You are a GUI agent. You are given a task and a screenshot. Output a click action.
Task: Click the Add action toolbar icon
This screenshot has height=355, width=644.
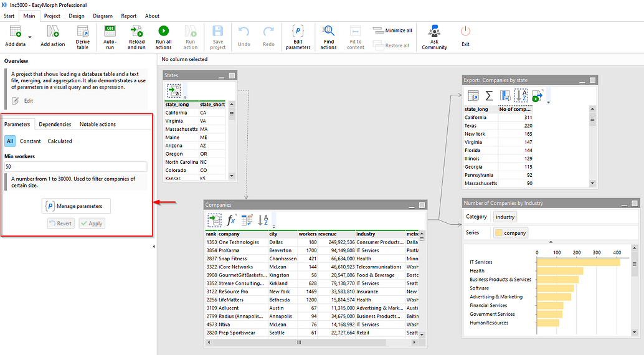[52, 32]
